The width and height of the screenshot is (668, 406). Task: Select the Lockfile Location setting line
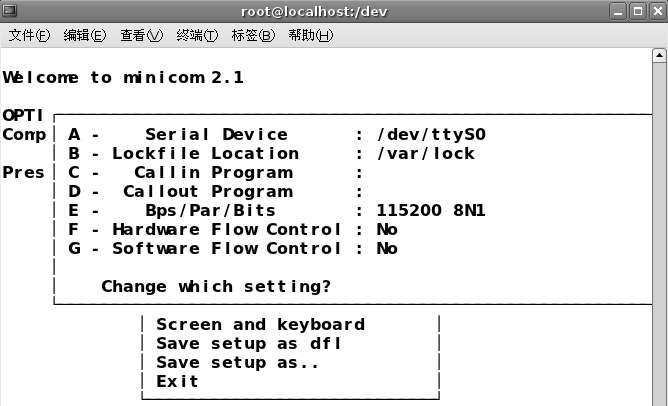point(271,154)
